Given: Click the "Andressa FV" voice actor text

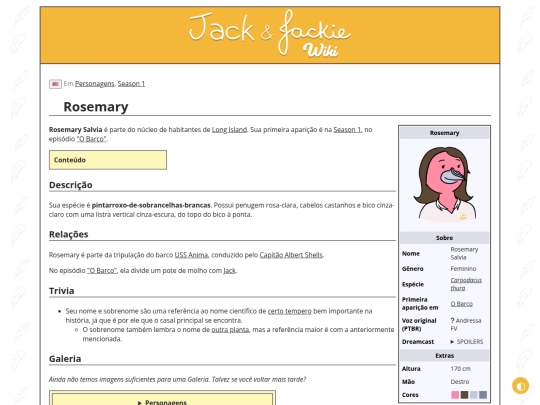Looking at the screenshot, I should click(466, 324).
